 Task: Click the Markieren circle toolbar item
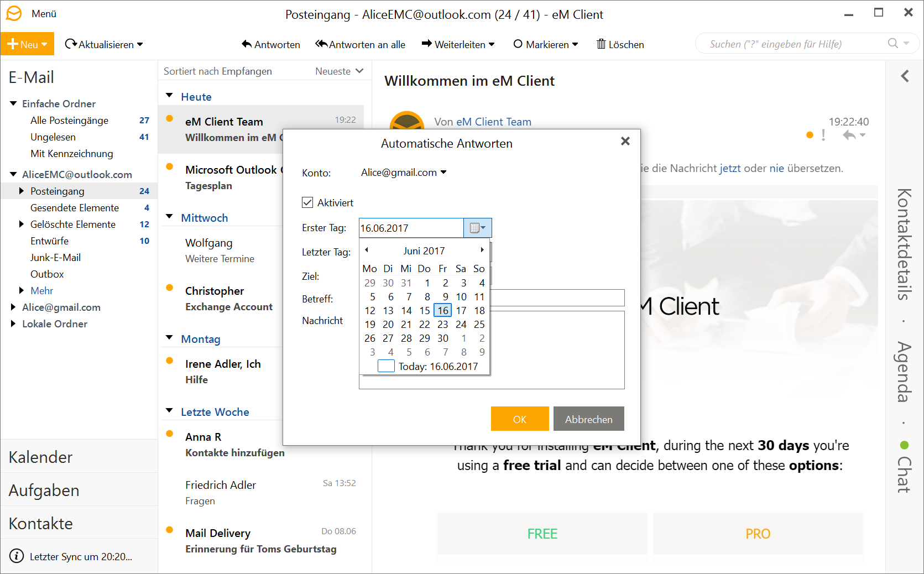(x=545, y=44)
